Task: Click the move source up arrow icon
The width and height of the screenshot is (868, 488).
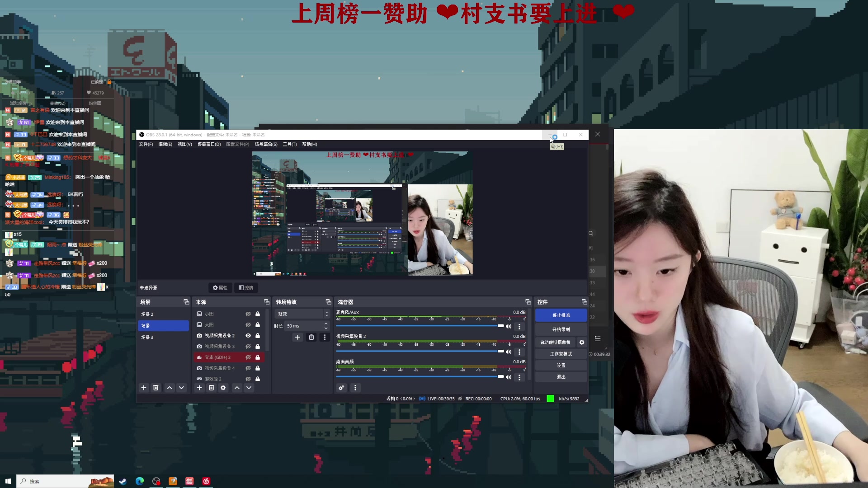Action: coord(237,388)
